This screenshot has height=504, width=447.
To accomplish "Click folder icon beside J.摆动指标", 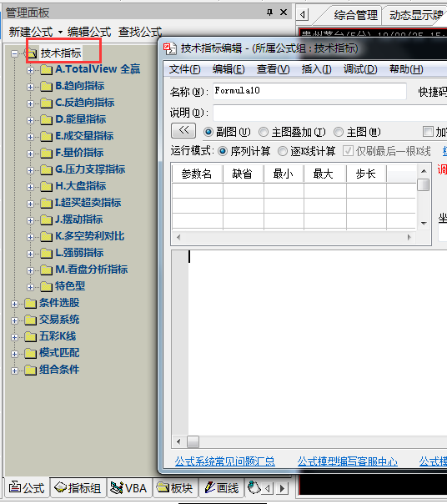I will point(46,220).
